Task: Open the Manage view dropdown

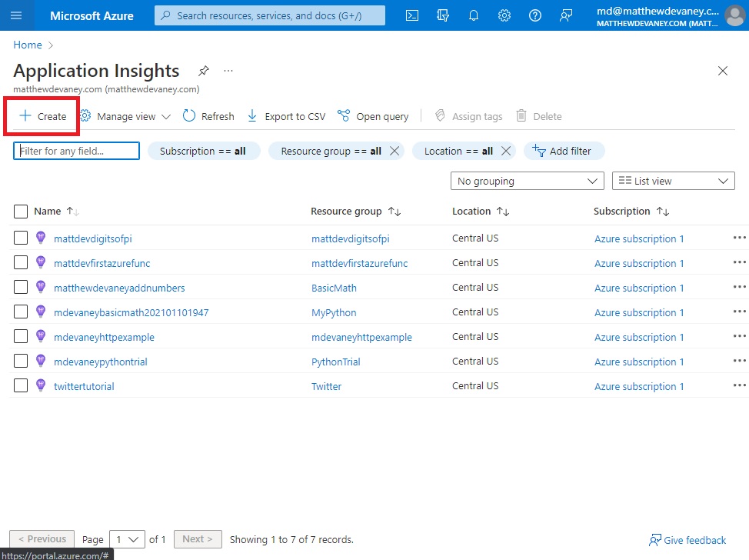Action: (x=125, y=115)
